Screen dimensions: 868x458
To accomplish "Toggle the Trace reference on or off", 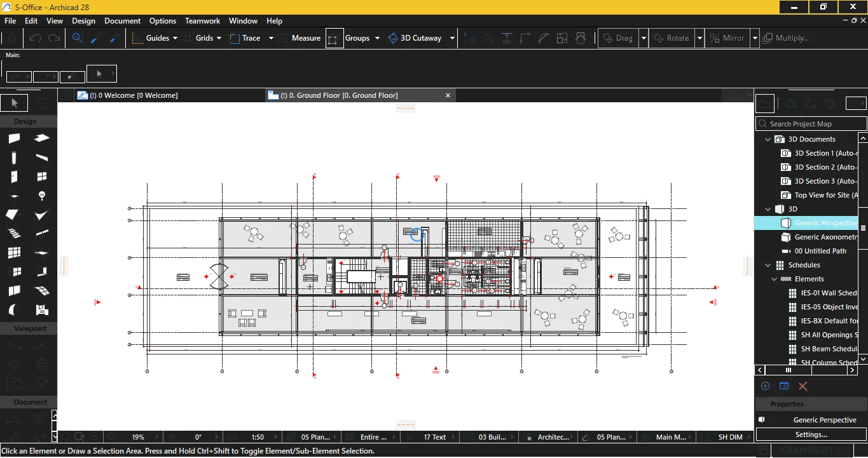I will click(x=245, y=38).
